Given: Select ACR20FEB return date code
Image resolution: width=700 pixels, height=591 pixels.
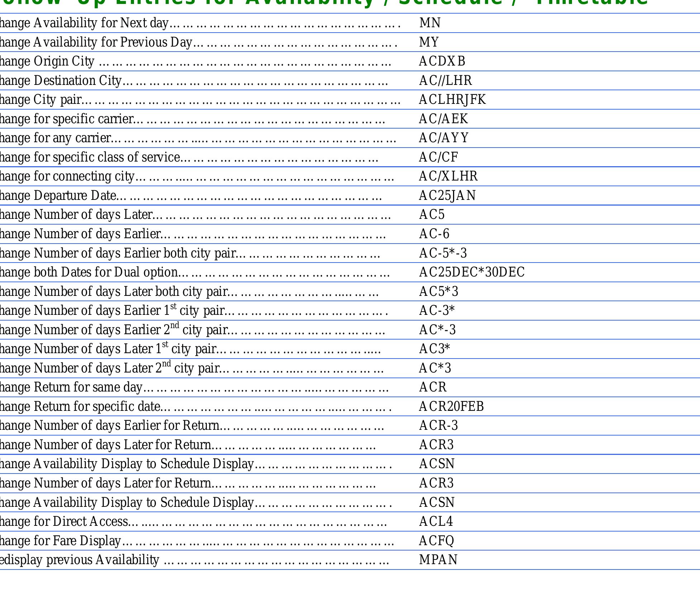Looking at the screenshot, I should pos(451,407).
